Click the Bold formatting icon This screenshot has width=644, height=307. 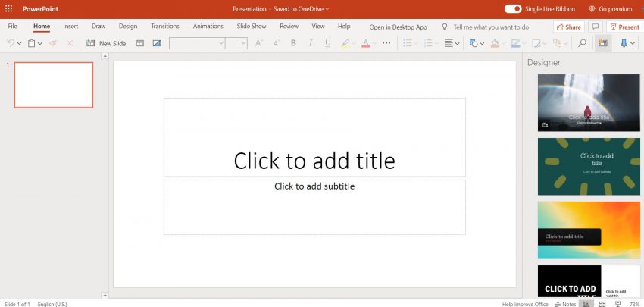pyautogui.click(x=293, y=43)
